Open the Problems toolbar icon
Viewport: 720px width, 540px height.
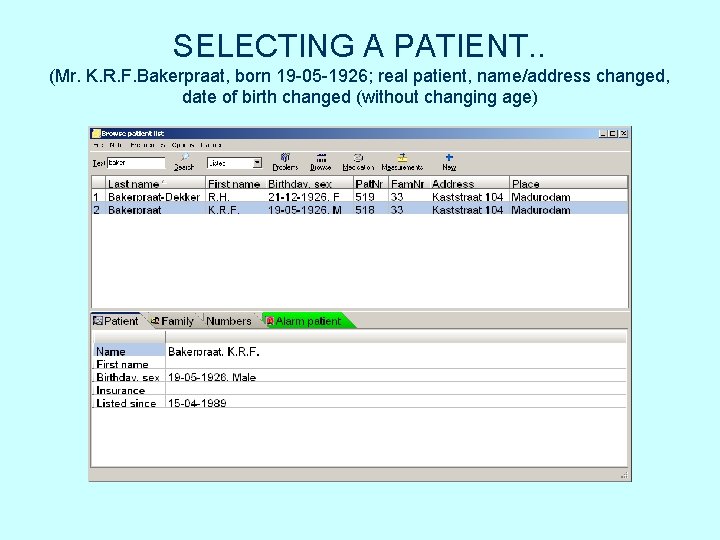[x=285, y=158]
